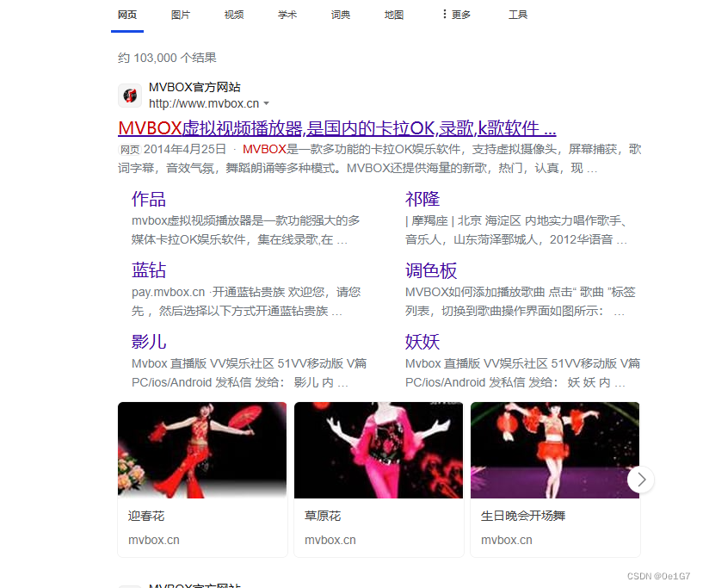Open the 生日晚会开场舞 thumbnail
Viewport: 703px width, 588px height.
click(555, 450)
